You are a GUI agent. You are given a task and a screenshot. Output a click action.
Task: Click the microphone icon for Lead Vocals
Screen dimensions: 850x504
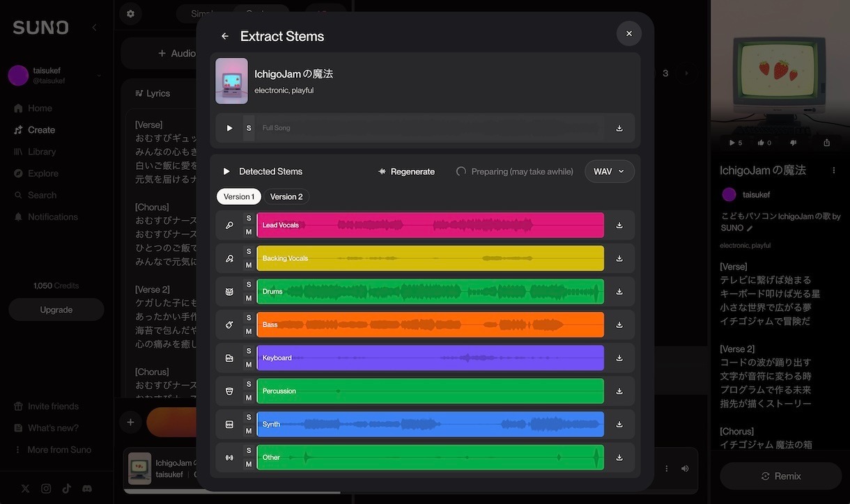pos(229,225)
